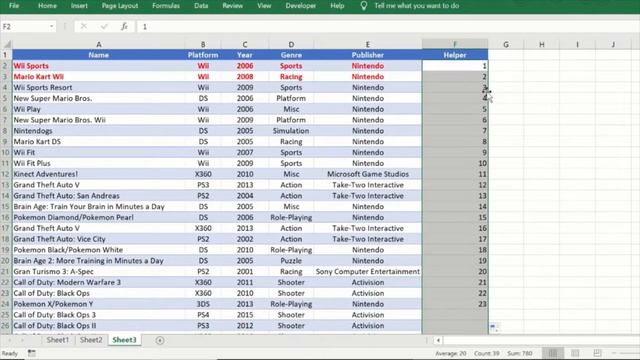This screenshot has height=360, width=640.
Task: Click the Insert Function fx icon
Action: click(x=124, y=27)
